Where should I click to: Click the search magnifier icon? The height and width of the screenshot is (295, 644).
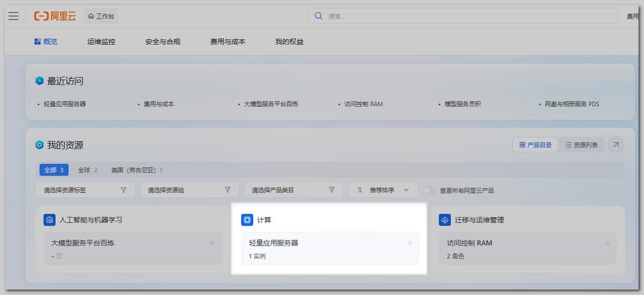coord(318,16)
